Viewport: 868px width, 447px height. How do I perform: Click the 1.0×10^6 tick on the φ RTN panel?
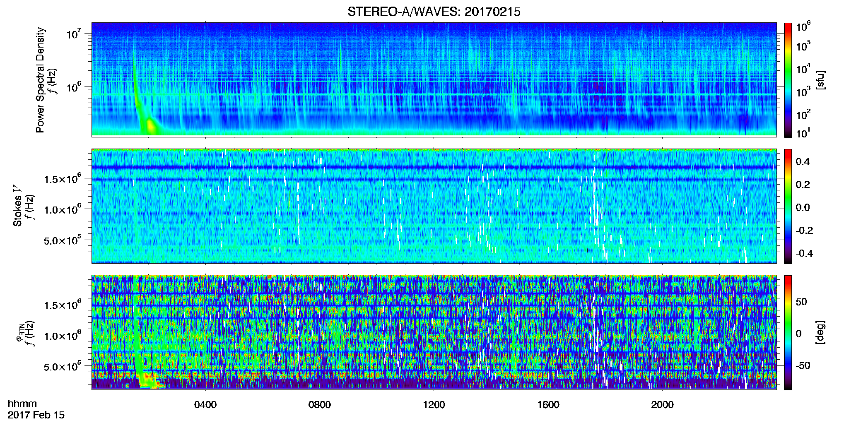[63, 335]
